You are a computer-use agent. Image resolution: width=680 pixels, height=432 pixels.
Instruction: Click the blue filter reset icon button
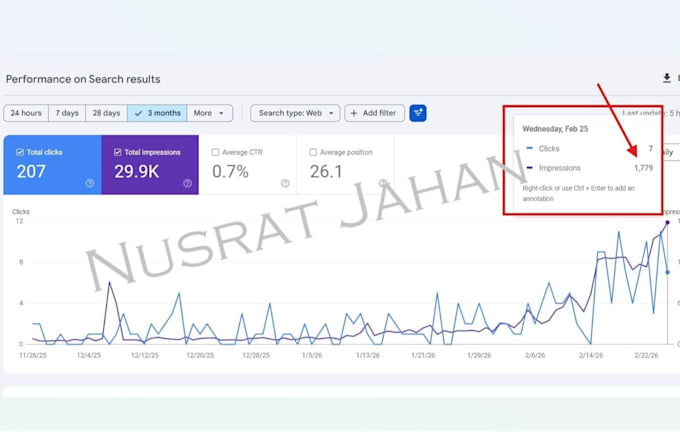click(x=418, y=113)
